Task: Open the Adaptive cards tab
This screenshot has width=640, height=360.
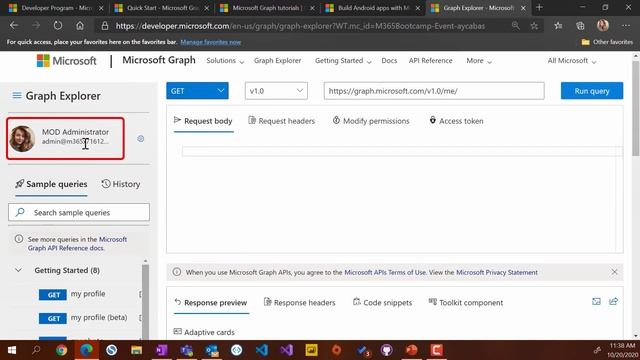Action: (204, 332)
